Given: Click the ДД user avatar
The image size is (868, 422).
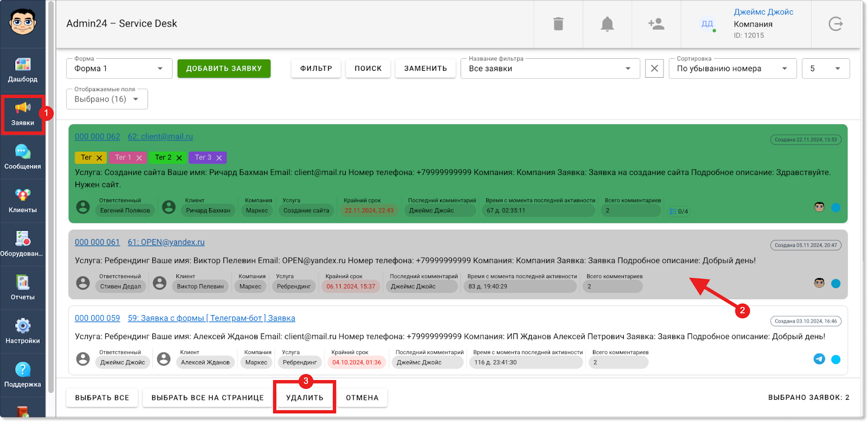Looking at the screenshot, I should pos(707,24).
